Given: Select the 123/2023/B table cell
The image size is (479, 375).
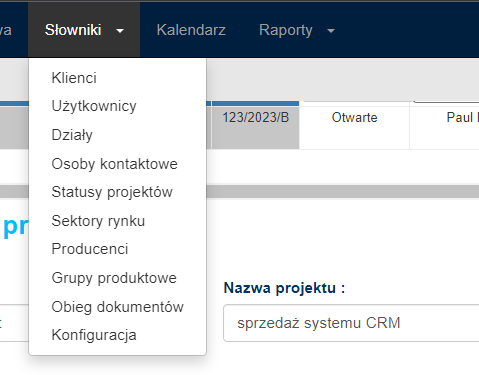Looking at the screenshot, I should coord(256,128).
